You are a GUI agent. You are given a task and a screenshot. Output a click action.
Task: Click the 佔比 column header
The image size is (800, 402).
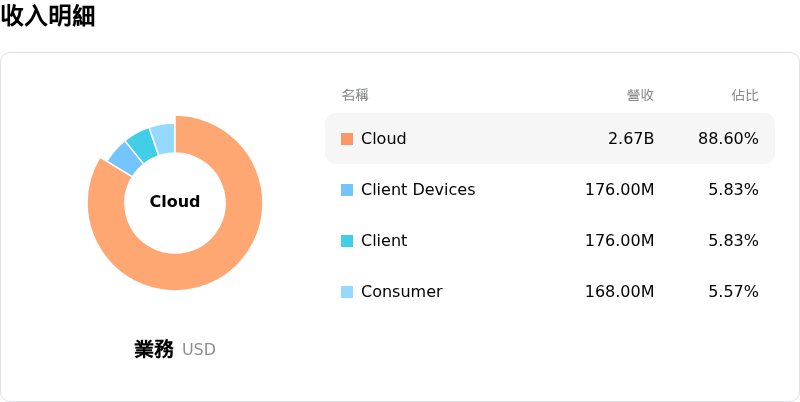[x=745, y=95]
